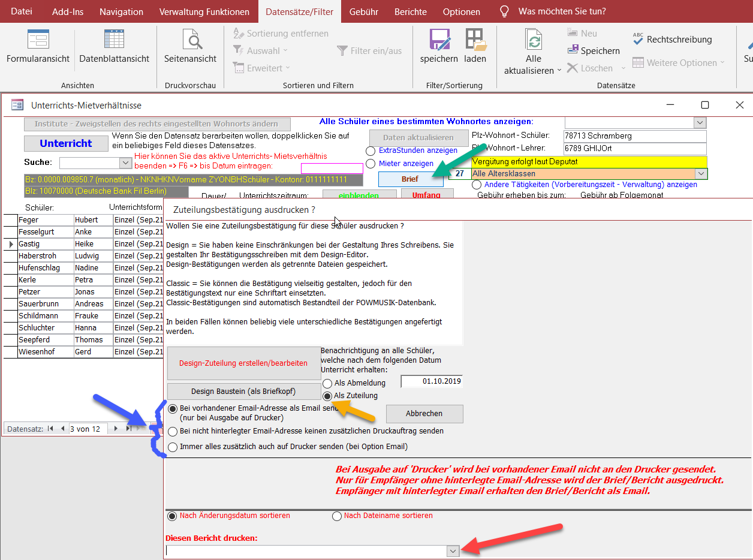Open the Gebühr ribbon tab
This screenshot has height=560, width=753.
(x=363, y=11)
